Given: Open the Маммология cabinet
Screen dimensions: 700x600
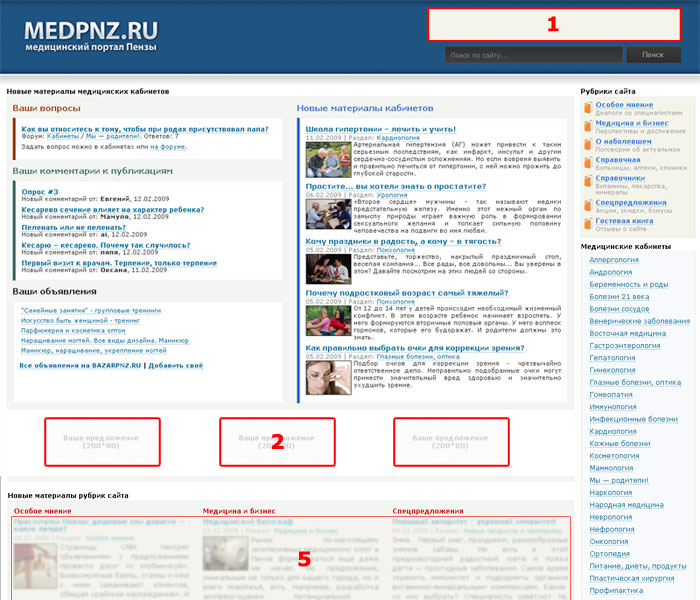Looking at the screenshot, I should [x=611, y=468].
